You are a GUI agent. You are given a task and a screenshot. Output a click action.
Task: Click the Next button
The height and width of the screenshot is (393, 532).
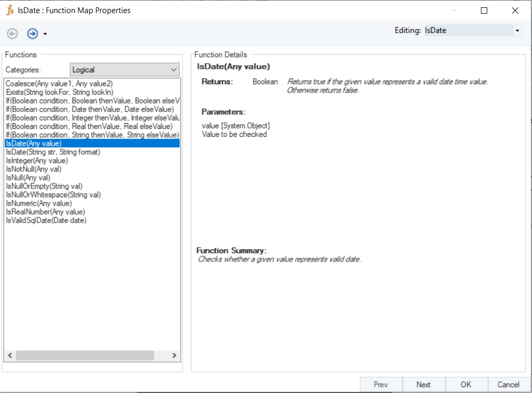[423, 385]
